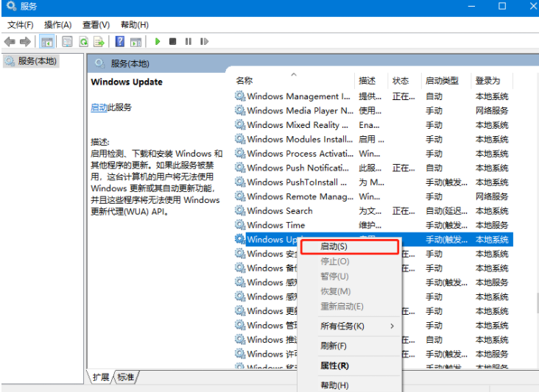Click the toolbar Properties sheet icon
Image resolution: width=539 pixels, height=392 pixels.
[67, 42]
